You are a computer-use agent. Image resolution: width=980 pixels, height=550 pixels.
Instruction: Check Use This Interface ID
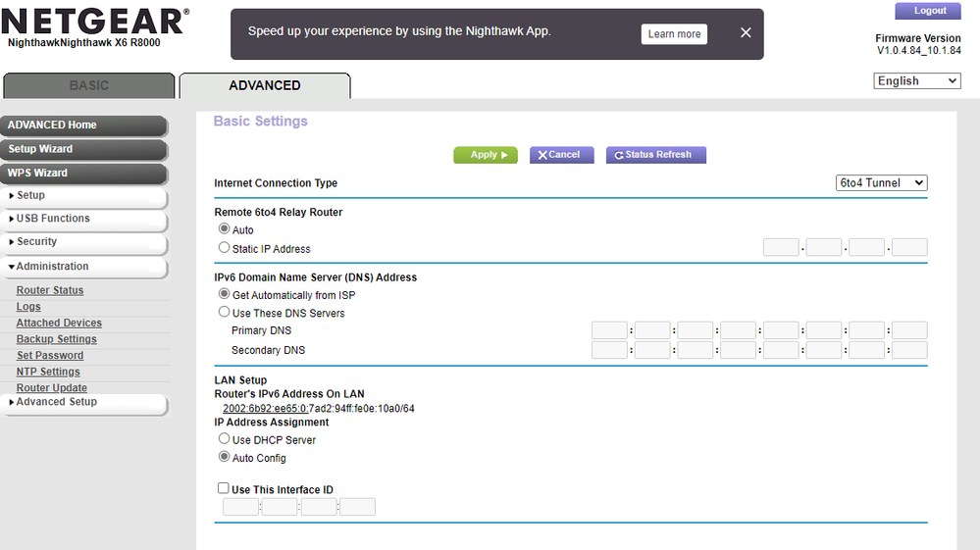coord(223,488)
